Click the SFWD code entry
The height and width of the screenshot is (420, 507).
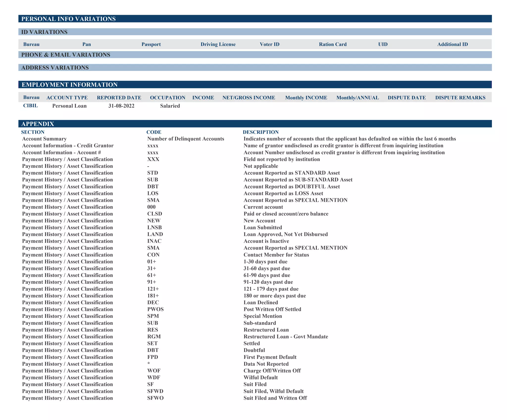pos(155,391)
